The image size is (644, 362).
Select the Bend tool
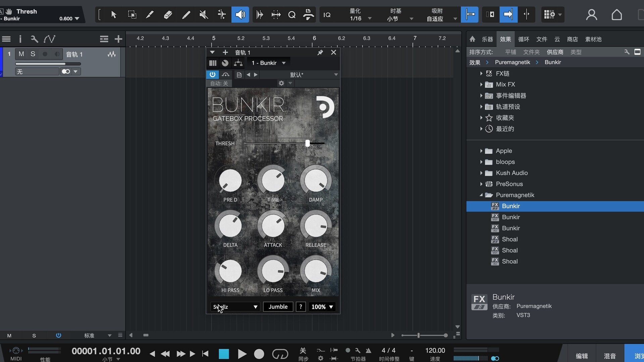pyautogui.click(x=222, y=14)
